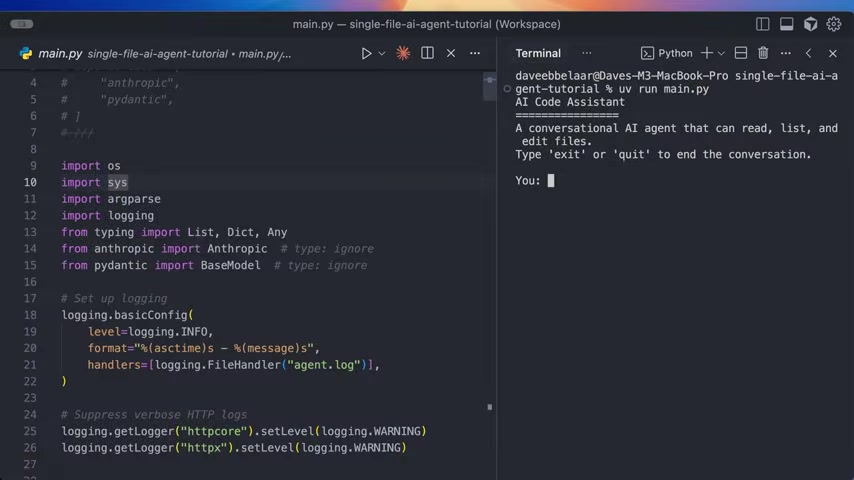Click comment '# Suppress verbose HTTP logs'
This screenshot has height=480, width=854.
click(154, 415)
